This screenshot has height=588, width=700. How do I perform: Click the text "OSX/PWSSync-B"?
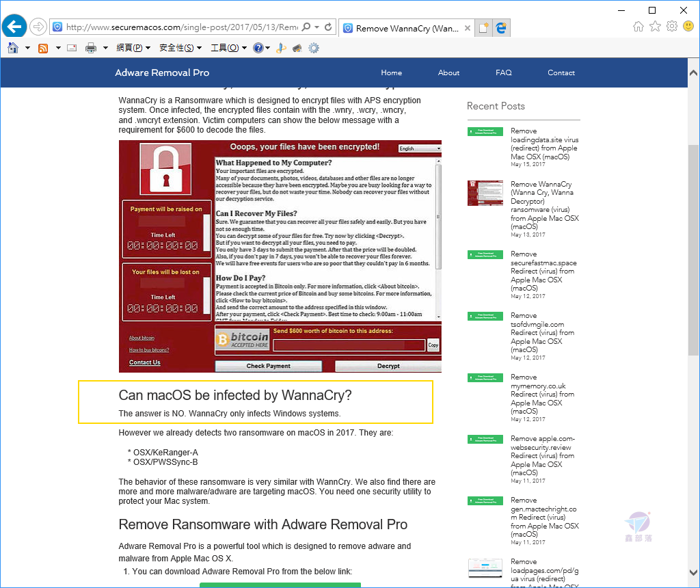pos(165,462)
